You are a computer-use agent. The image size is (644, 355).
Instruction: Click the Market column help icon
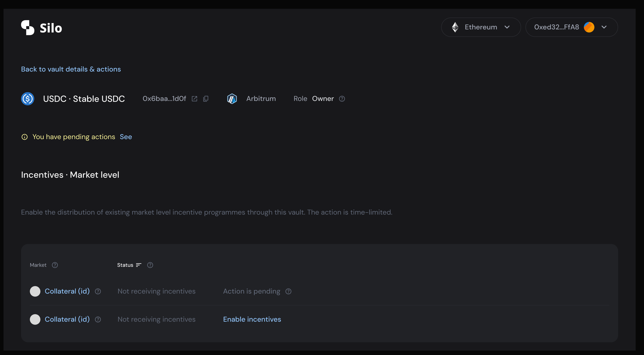pyautogui.click(x=55, y=265)
